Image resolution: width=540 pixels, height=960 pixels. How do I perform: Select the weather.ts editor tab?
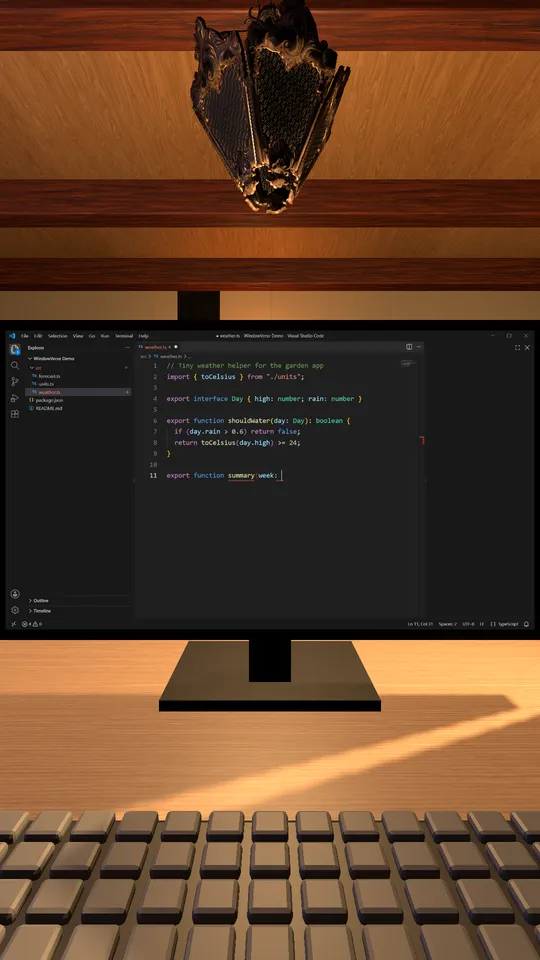[158, 347]
